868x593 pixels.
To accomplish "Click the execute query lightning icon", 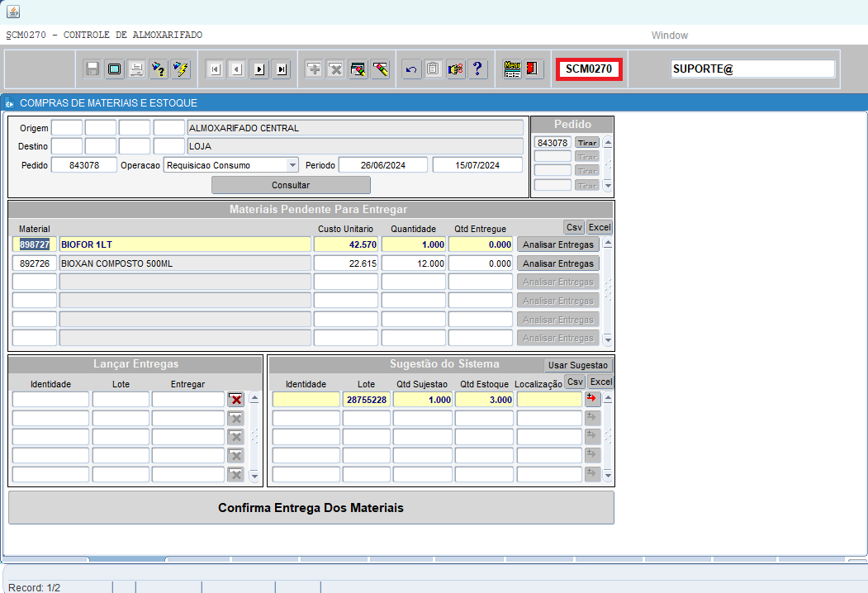I will tap(181, 69).
